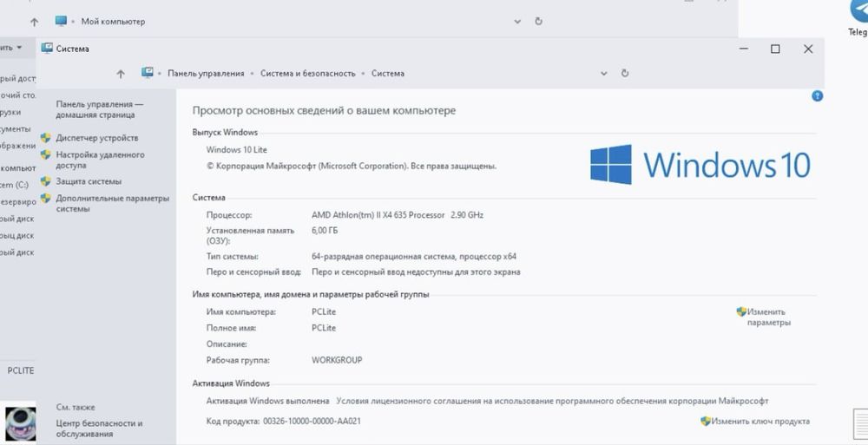Select PCLITE in the back window sidebar

[21, 370]
